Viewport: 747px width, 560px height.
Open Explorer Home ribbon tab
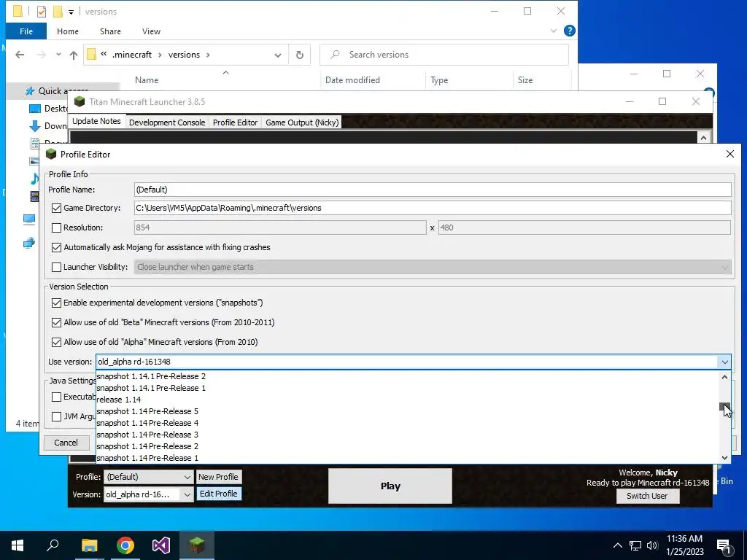pos(68,31)
